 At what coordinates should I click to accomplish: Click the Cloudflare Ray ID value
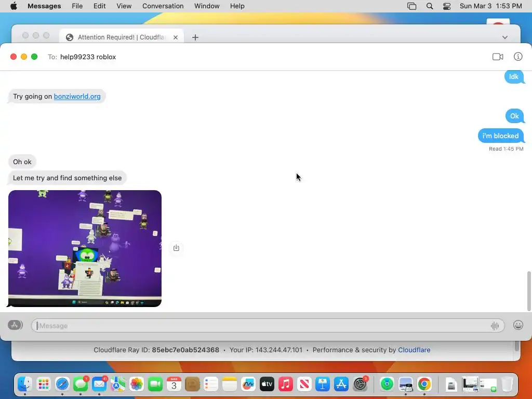[x=185, y=350]
